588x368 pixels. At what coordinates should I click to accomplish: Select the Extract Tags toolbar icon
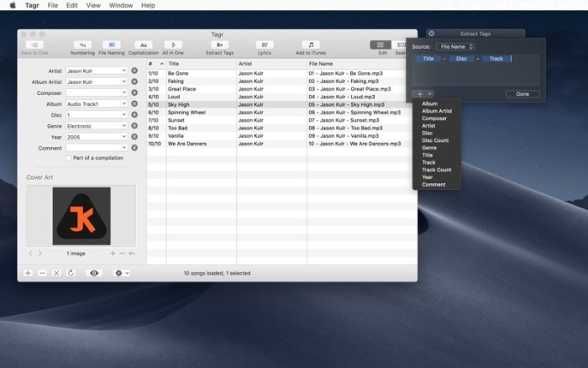pyautogui.click(x=220, y=45)
